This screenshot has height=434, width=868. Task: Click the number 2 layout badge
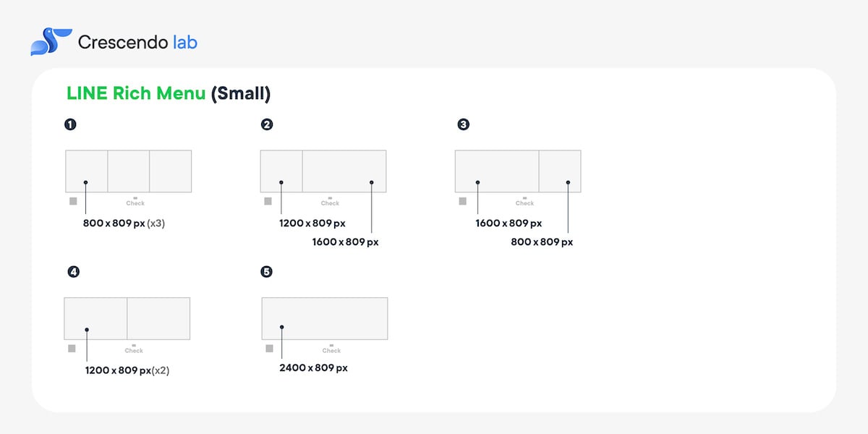[x=267, y=124]
